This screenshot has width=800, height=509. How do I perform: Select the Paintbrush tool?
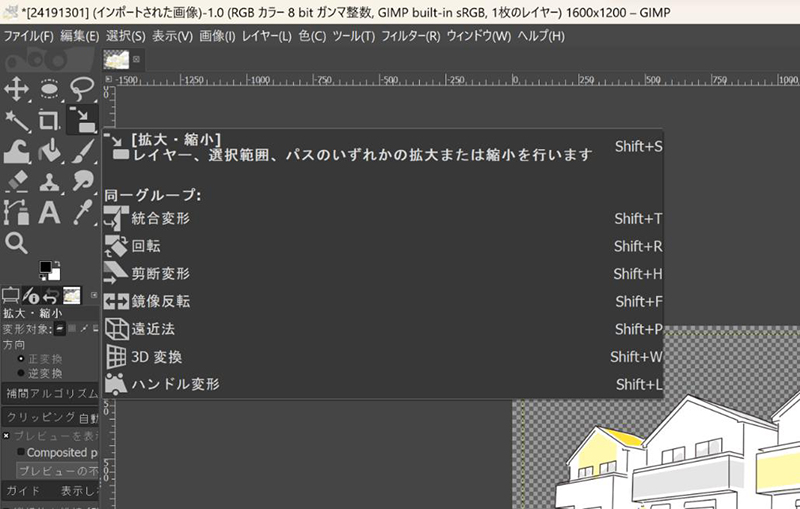pos(82,151)
